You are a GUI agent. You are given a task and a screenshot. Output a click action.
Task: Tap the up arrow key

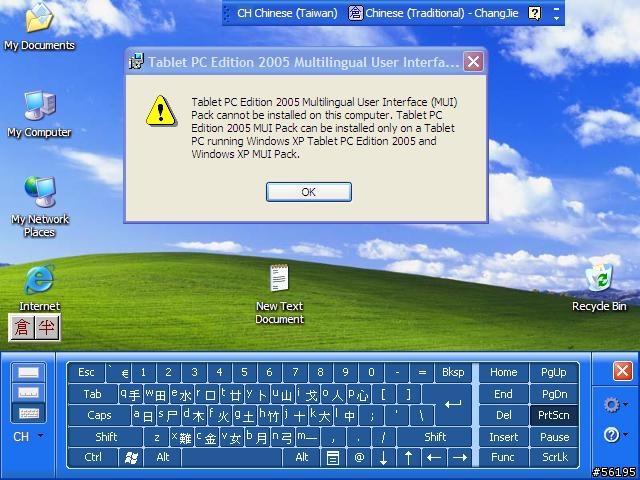[408, 458]
